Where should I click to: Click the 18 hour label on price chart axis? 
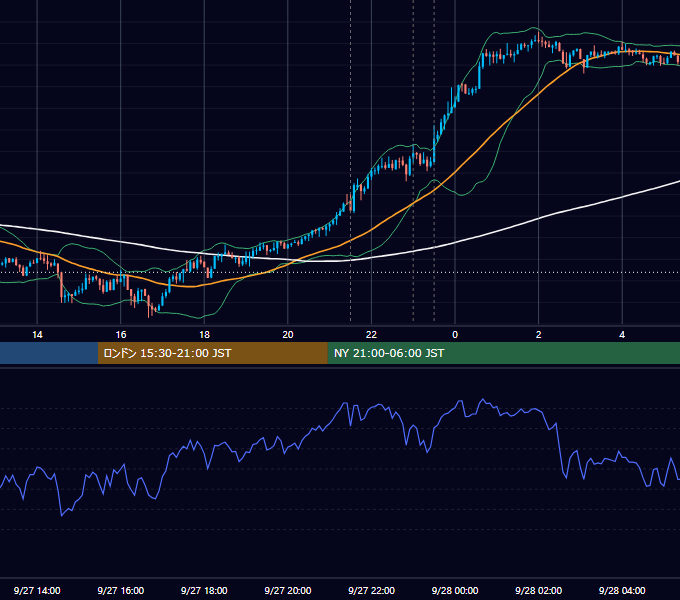coord(204,335)
